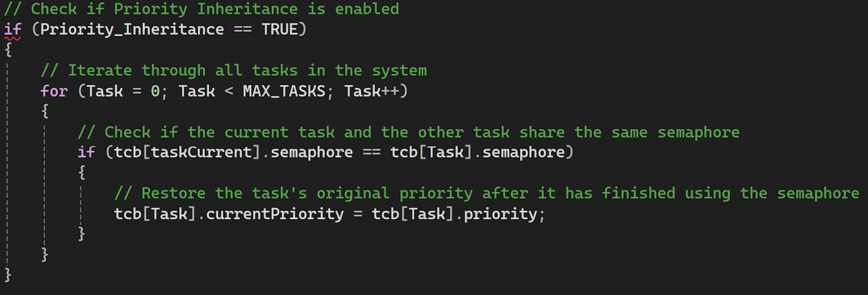Click the TRUE constant
The image size is (868, 295).
[x=280, y=30]
